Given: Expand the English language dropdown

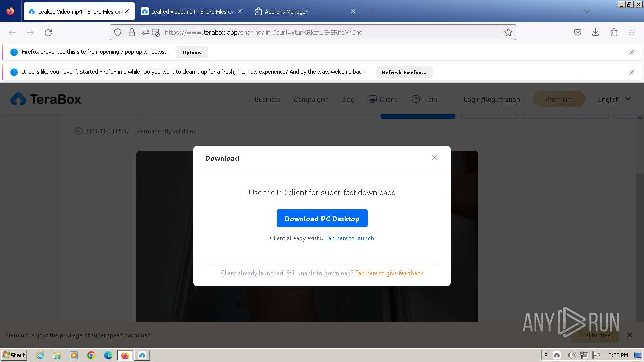Looking at the screenshot, I should tap(614, 99).
